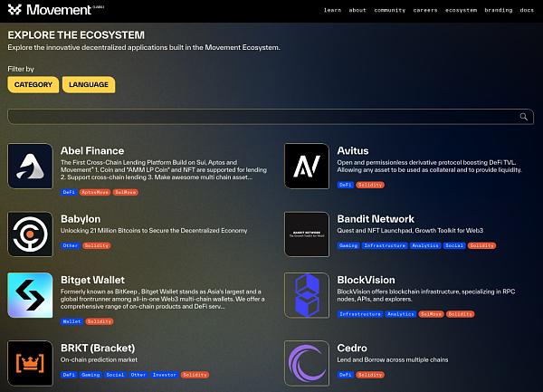Expand the LANGUAGE filter
This screenshot has width=543, height=392.
coord(89,84)
